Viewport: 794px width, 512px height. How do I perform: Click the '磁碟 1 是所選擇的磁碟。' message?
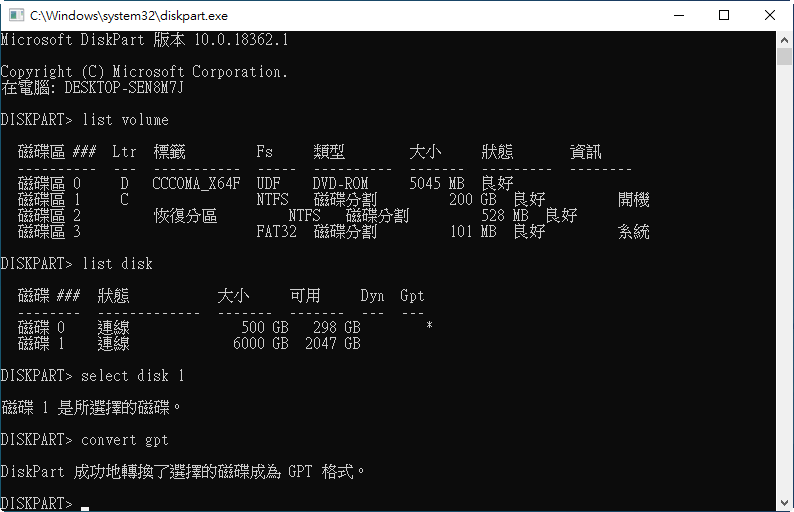[x=91, y=408]
